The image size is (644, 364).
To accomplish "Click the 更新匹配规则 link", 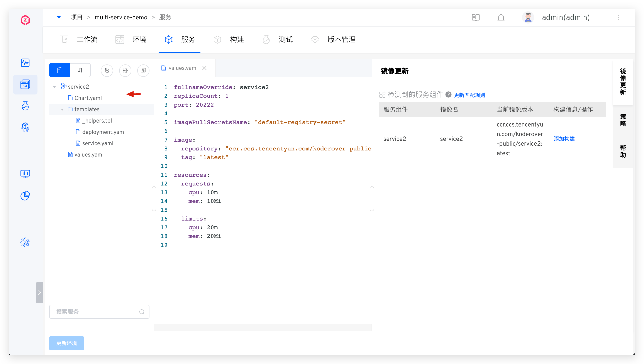I will click(469, 95).
